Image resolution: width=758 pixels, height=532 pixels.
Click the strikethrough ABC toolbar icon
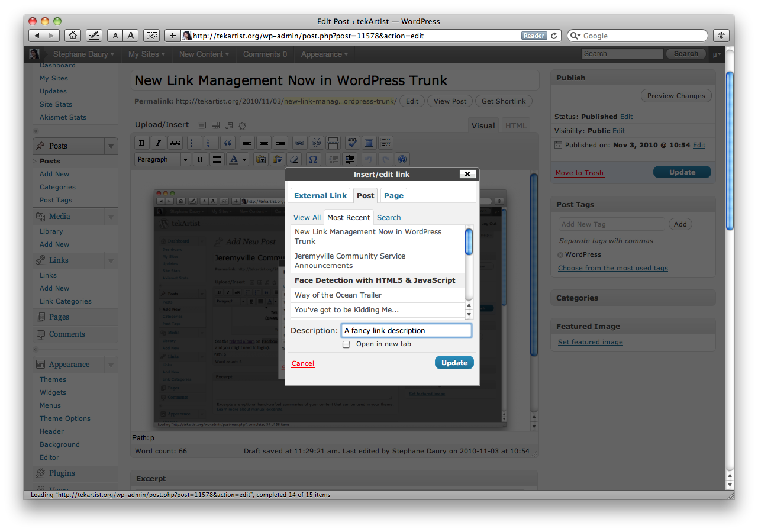point(175,143)
